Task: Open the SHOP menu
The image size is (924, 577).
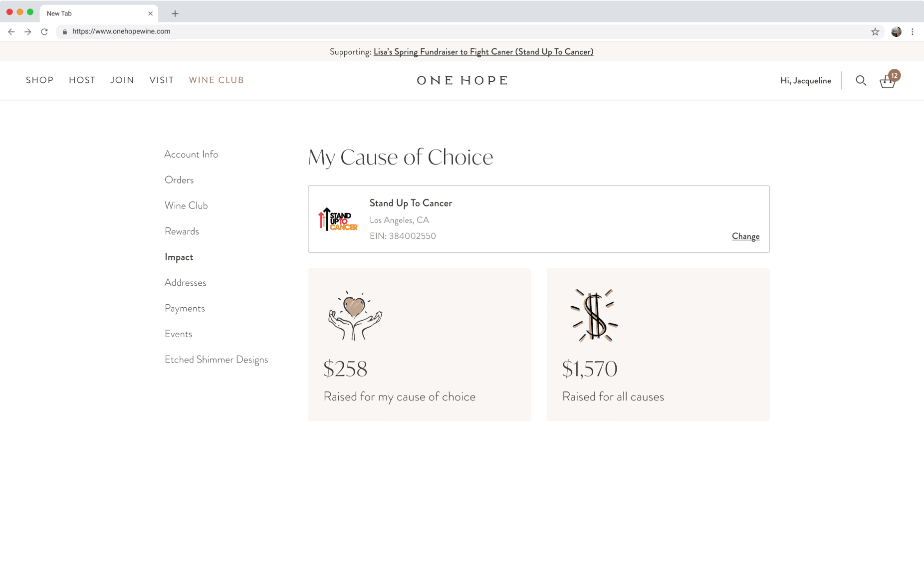Action: (39, 80)
